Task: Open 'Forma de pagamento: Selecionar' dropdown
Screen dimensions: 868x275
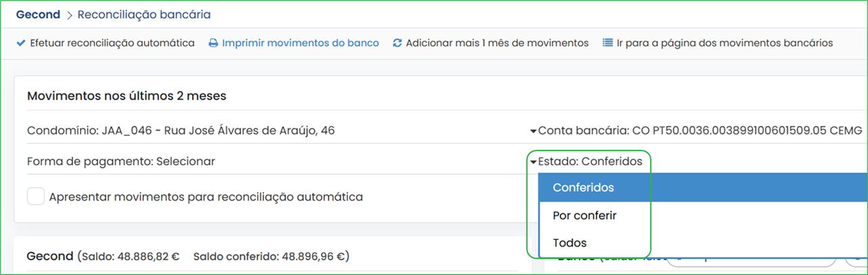Action: tap(121, 161)
